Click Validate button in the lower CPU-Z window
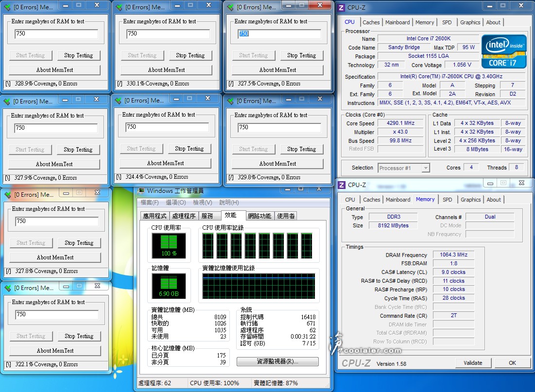The image size is (535, 392). (x=473, y=363)
